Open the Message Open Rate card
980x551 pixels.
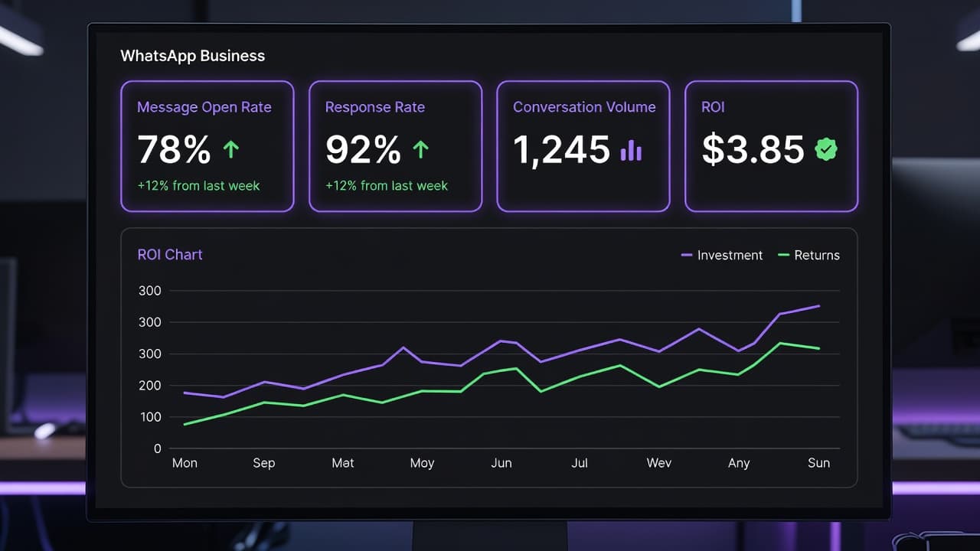207,146
